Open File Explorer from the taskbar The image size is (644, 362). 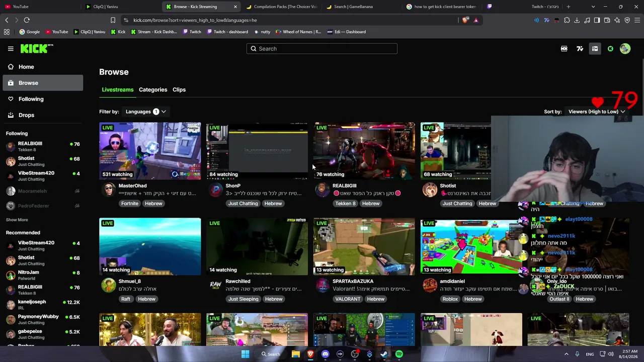[296, 354]
